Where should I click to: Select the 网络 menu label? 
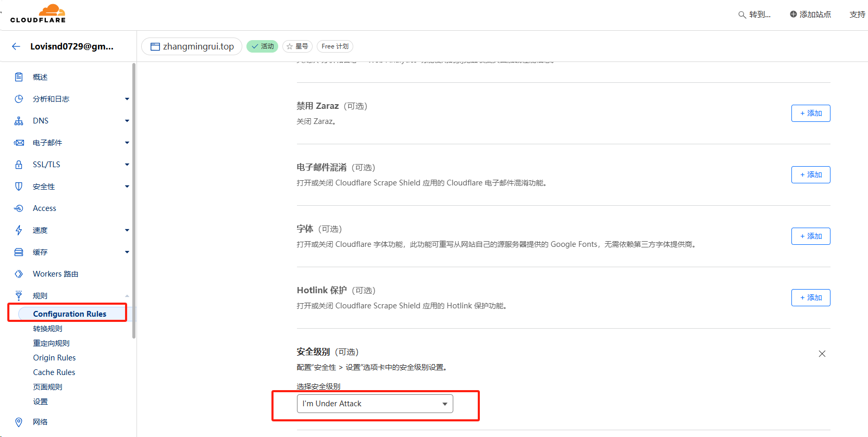(40, 422)
